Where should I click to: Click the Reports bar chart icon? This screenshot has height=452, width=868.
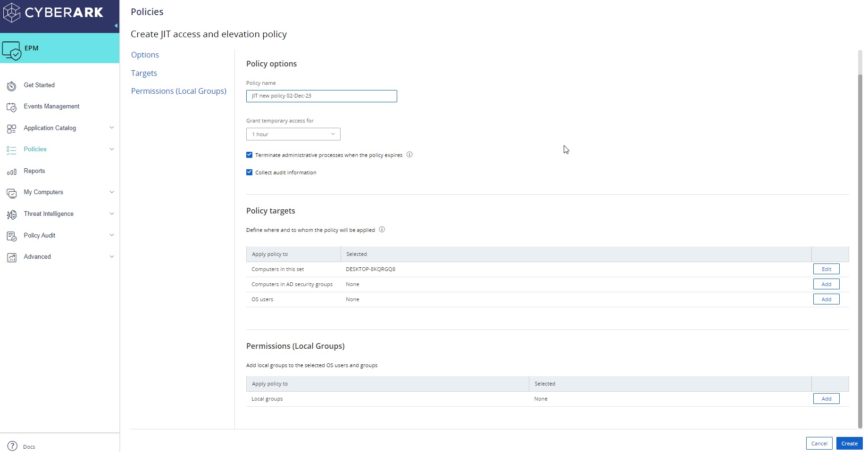(12, 172)
